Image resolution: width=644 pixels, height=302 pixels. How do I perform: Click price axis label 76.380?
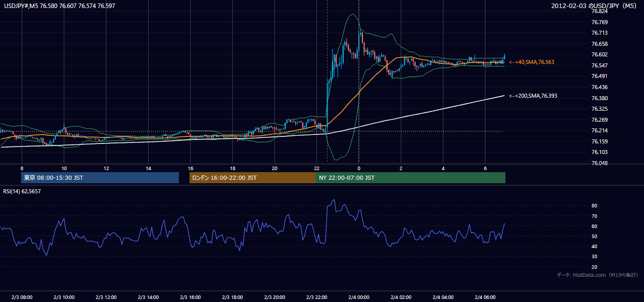coord(600,98)
